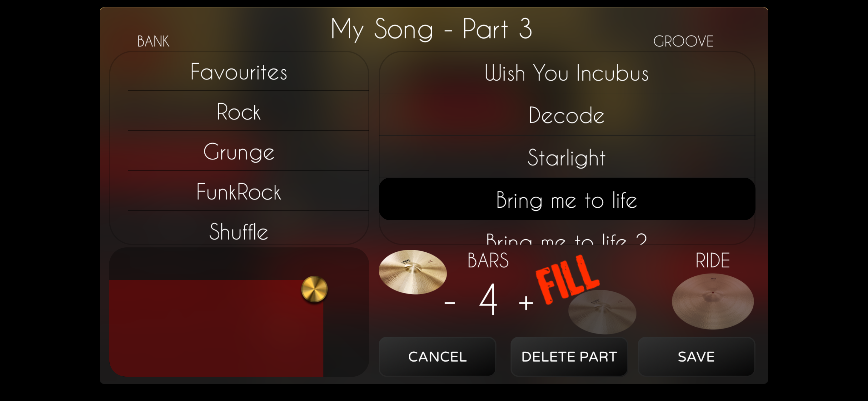The image size is (868, 401).
Task: Select highlighted Bring me to life groove
Action: pos(567,199)
